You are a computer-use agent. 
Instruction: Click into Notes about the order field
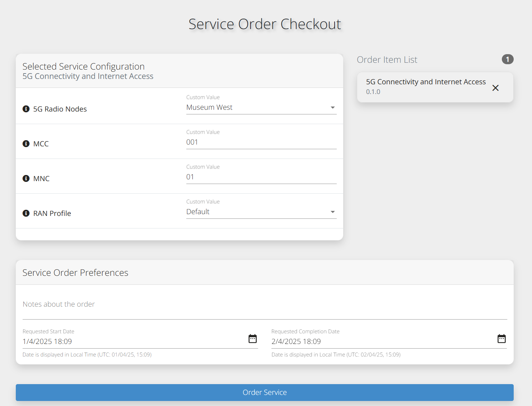pyautogui.click(x=265, y=304)
